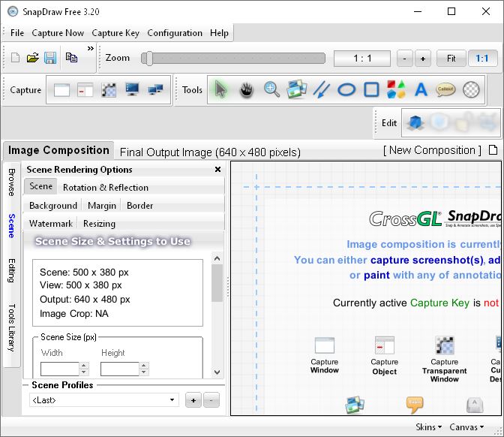The image size is (504, 437).
Task: Click the zoom minus button
Action: (x=404, y=59)
